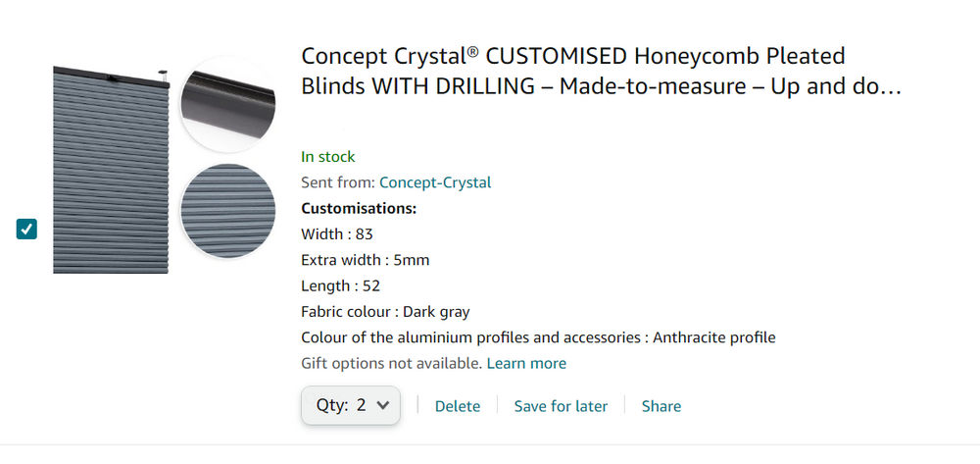Click the Learn more gift options link
980x464 pixels.
(x=526, y=363)
